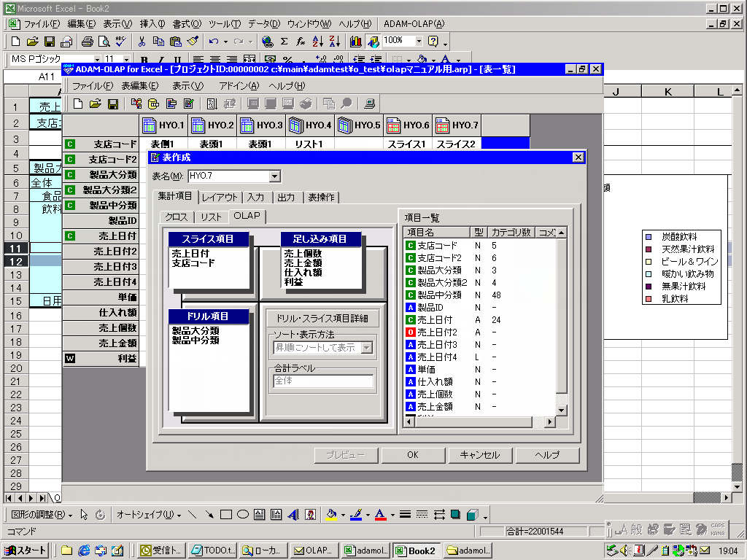
Task: Click the AutoSum sigma icon
Action: click(x=285, y=42)
